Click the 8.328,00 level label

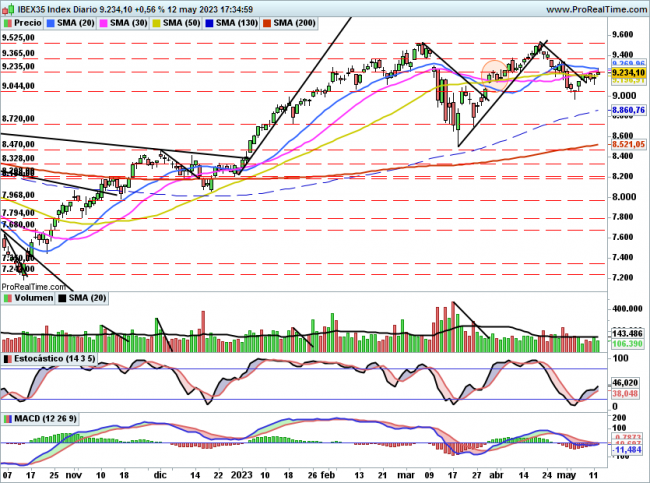click(18, 158)
